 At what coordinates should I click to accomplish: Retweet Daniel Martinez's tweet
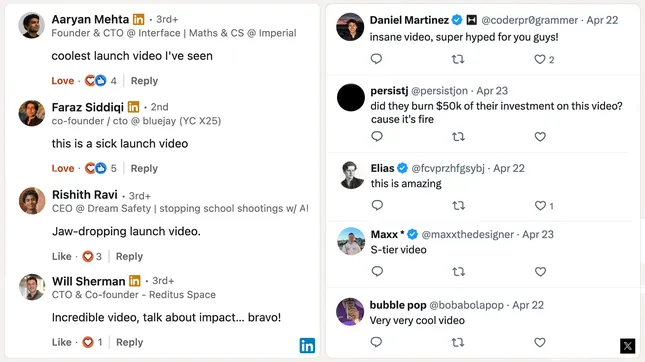click(x=458, y=59)
